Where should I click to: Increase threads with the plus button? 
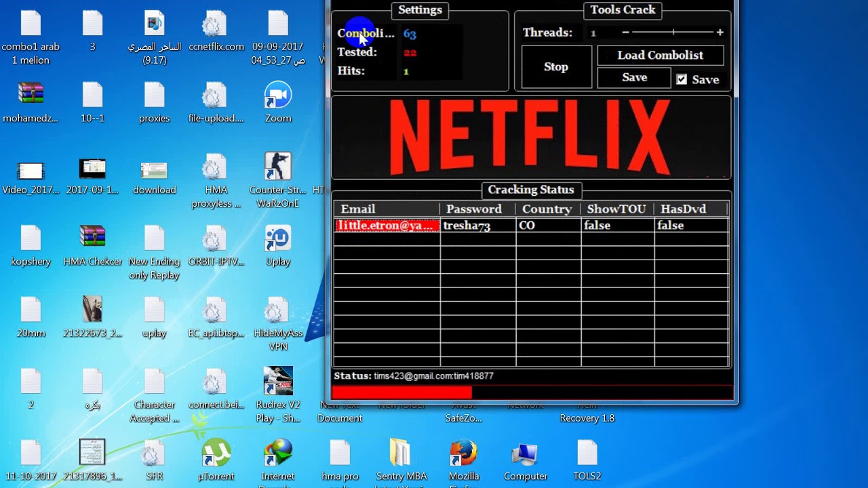719,33
